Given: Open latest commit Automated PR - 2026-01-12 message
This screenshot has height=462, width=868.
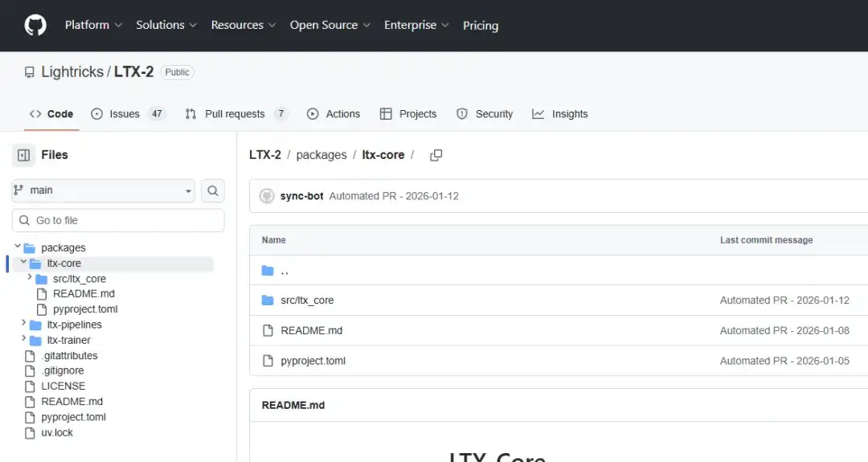Looking at the screenshot, I should [x=394, y=196].
